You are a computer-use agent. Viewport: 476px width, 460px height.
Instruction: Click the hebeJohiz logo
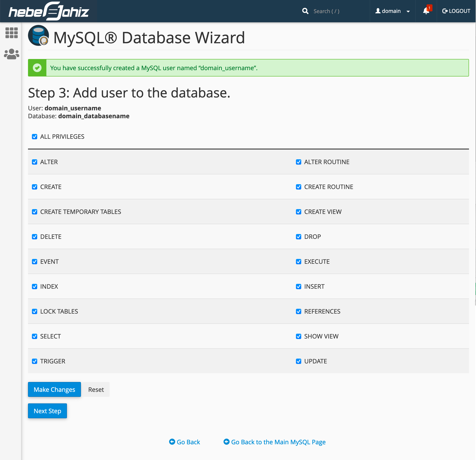point(49,11)
